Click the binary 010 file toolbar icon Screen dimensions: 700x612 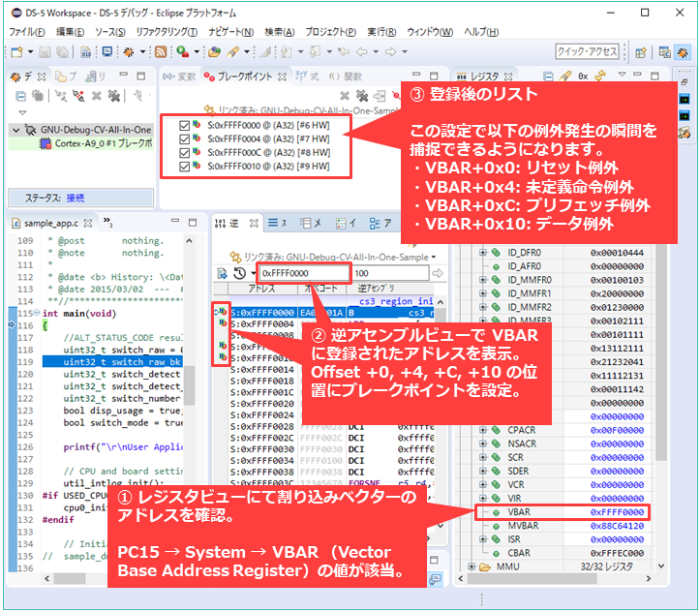pos(86,52)
